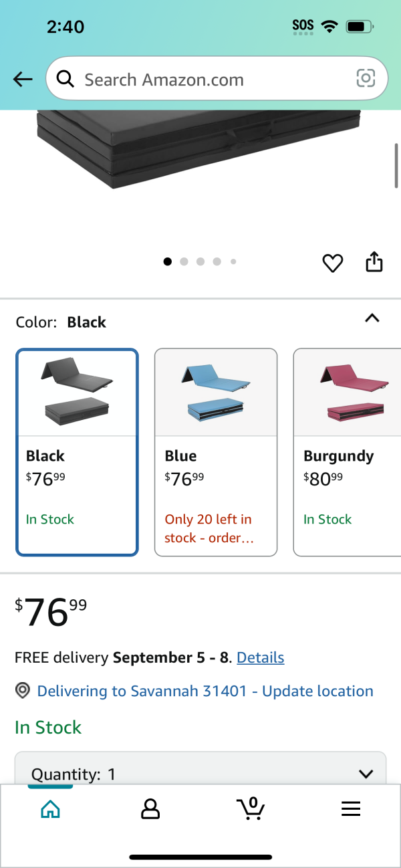This screenshot has width=401, height=868.
Task: Add item to wishlist heart icon
Action: [x=333, y=263]
